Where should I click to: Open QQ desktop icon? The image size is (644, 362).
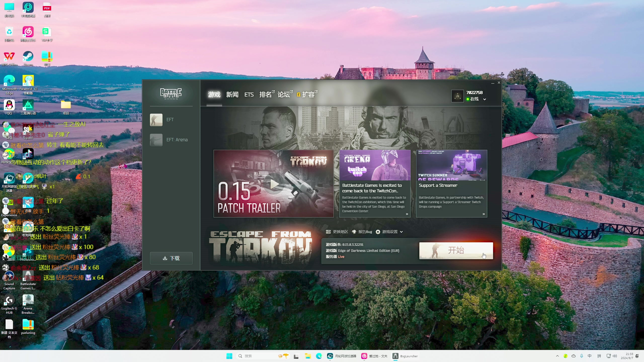point(9,107)
